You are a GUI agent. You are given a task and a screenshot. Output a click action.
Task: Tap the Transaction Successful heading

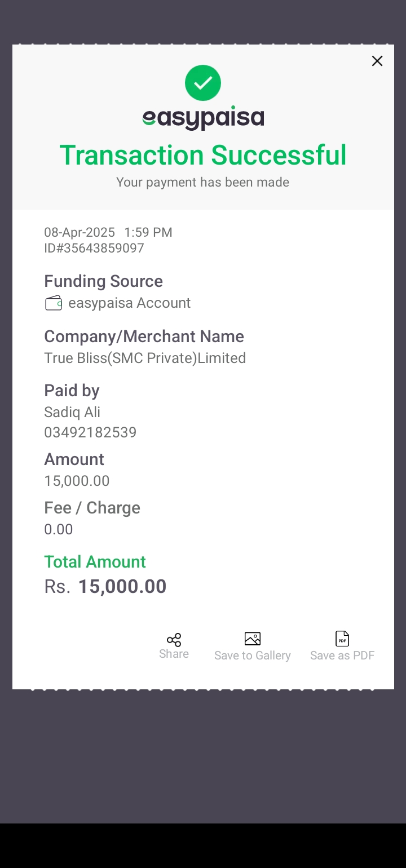pyautogui.click(x=203, y=155)
